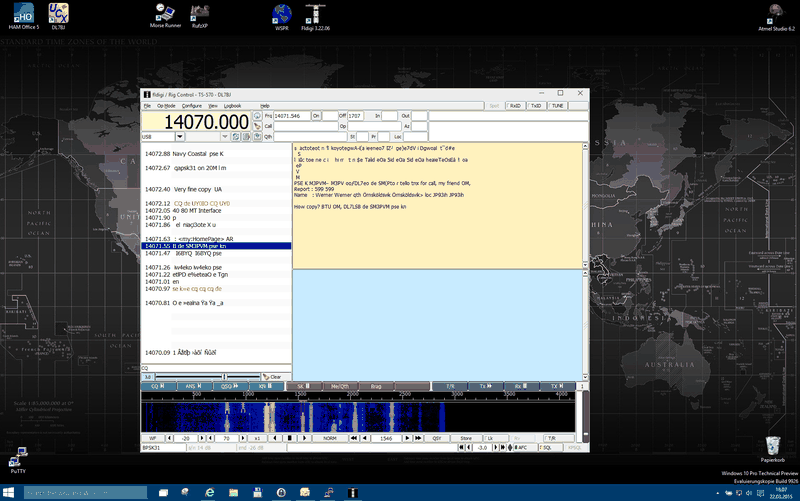Screen dimensions: 800x501
Task: Move waterfall right with the arrow after pause
Action: tap(305, 438)
